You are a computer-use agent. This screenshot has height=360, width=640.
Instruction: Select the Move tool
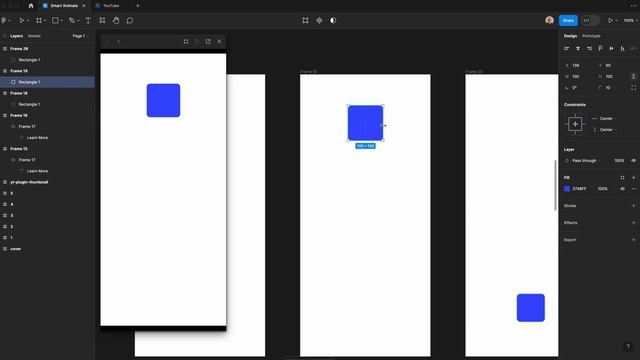pyautogui.click(x=21, y=20)
